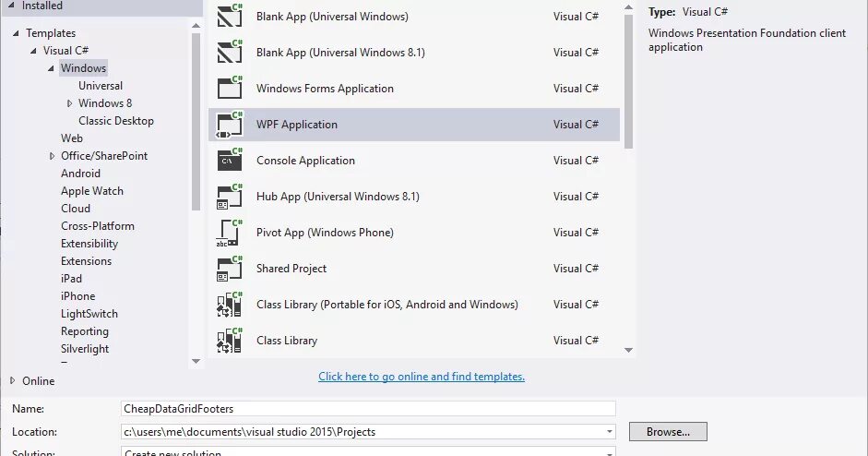Select the Apple Watch category
Viewport: 868px width, 456px height.
pyautogui.click(x=92, y=191)
